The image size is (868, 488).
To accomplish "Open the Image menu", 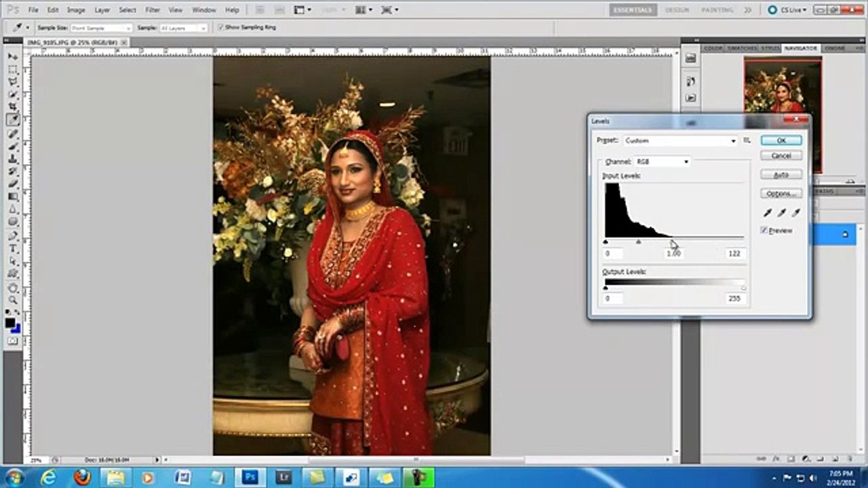I will [76, 10].
